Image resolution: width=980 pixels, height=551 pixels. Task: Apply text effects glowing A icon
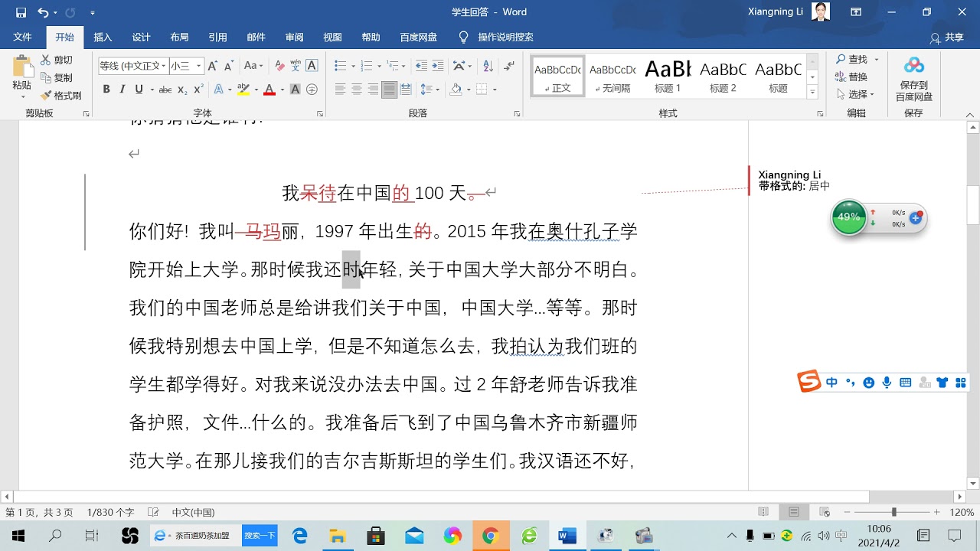(x=218, y=90)
